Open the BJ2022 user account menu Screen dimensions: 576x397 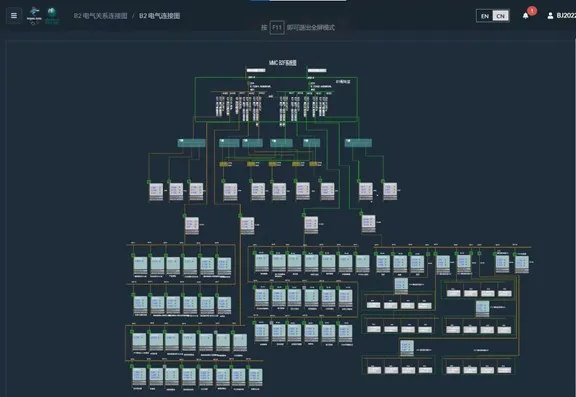[x=561, y=16]
